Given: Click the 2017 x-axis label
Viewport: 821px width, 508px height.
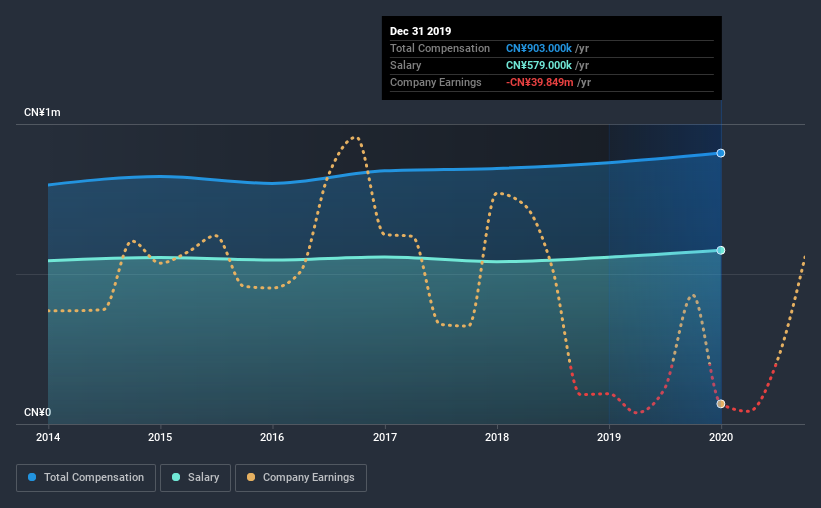Looking at the screenshot, I should pyautogui.click(x=385, y=437).
